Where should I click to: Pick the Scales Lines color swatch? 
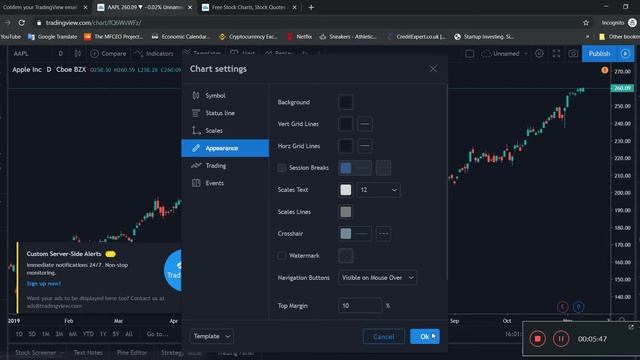[346, 212]
